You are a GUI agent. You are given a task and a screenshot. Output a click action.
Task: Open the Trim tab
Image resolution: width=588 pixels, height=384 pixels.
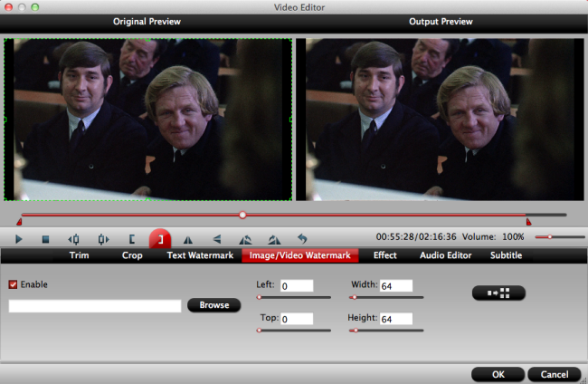79,255
